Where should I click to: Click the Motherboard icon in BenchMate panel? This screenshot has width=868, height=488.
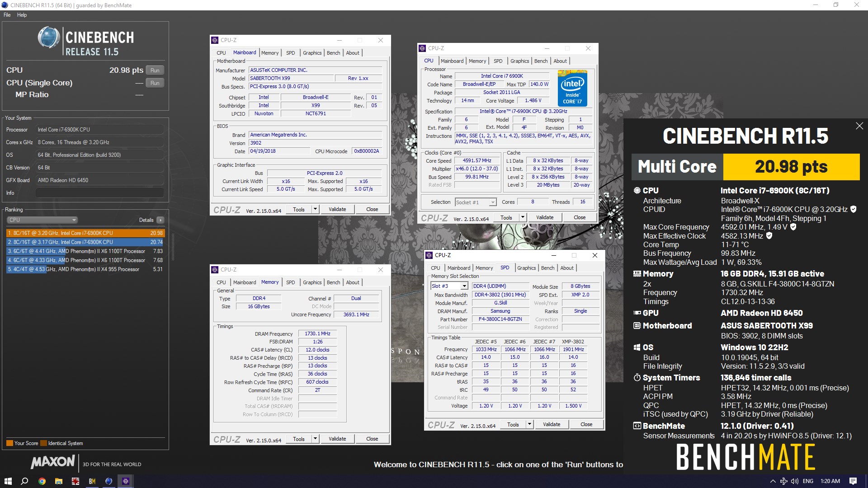tap(637, 325)
